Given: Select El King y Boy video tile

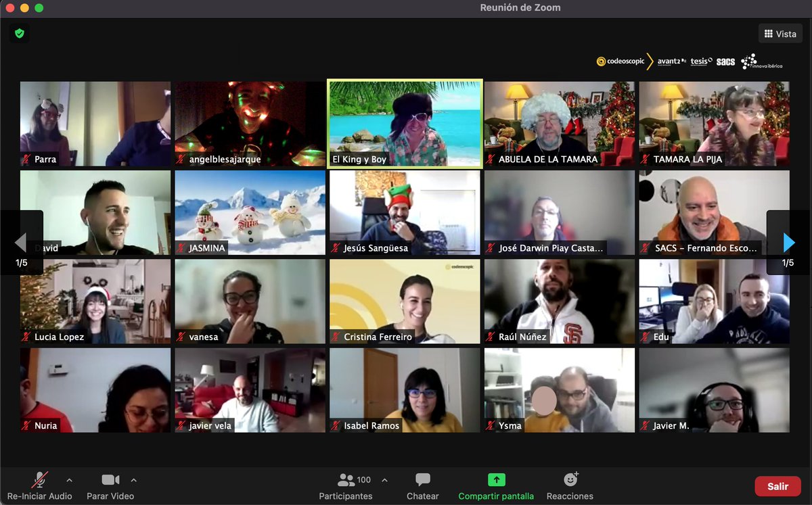Looking at the screenshot, I should [405, 124].
